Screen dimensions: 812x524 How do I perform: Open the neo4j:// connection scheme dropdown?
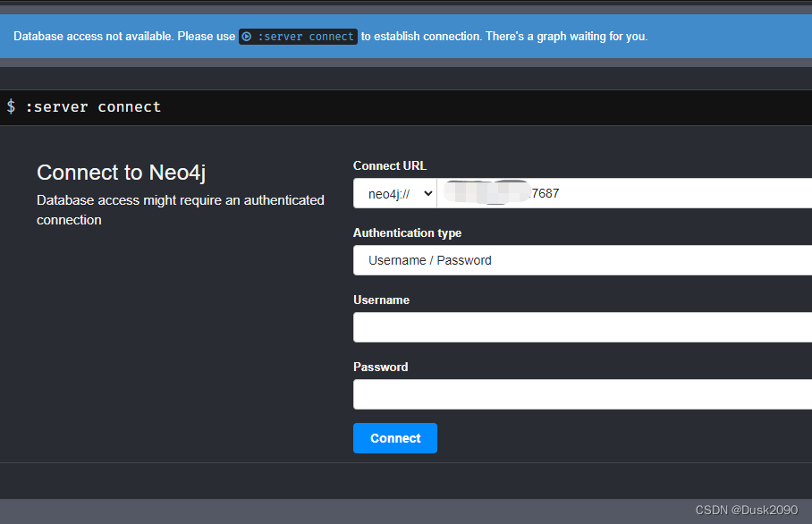click(393, 192)
